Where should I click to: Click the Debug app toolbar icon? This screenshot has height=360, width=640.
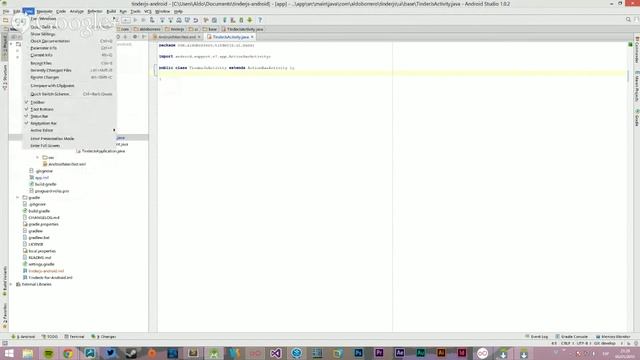pos(143,20)
